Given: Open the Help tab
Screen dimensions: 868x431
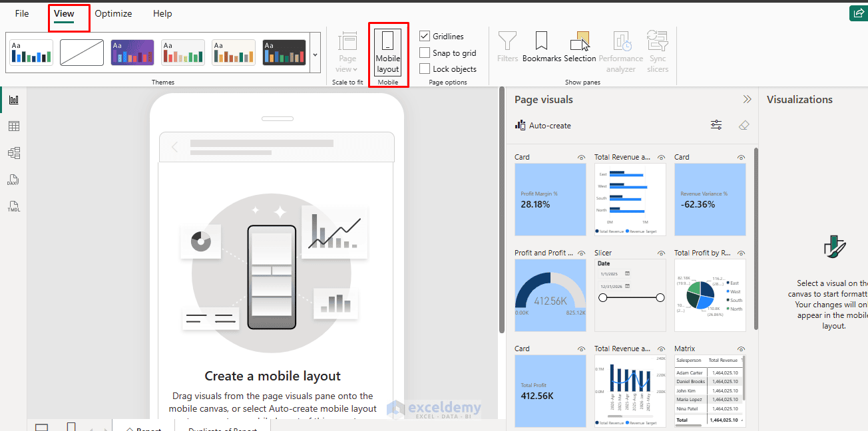Looking at the screenshot, I should click(x=162, y=13).
